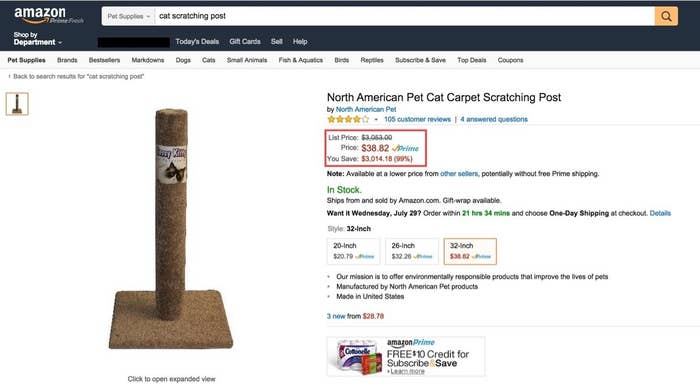
Task: Click the Prime badge beside $38.82 price
Action: (x=405, y=148)
